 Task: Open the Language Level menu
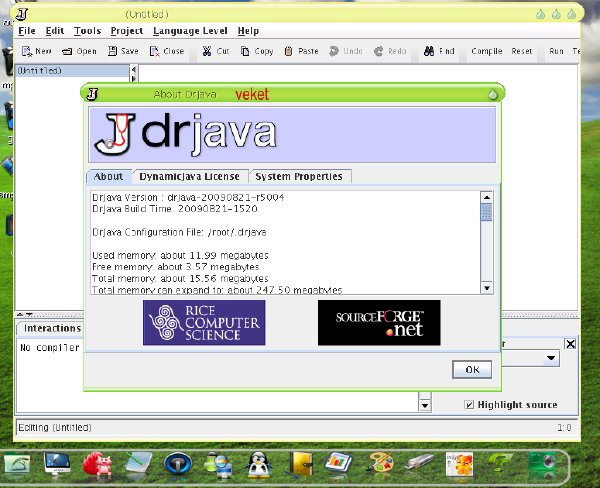[190, 31]
